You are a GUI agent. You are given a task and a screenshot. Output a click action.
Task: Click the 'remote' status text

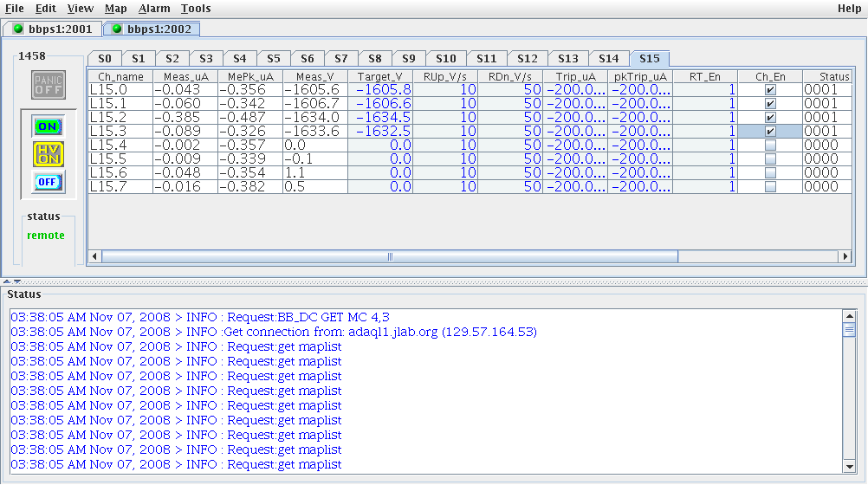[46, 236]
